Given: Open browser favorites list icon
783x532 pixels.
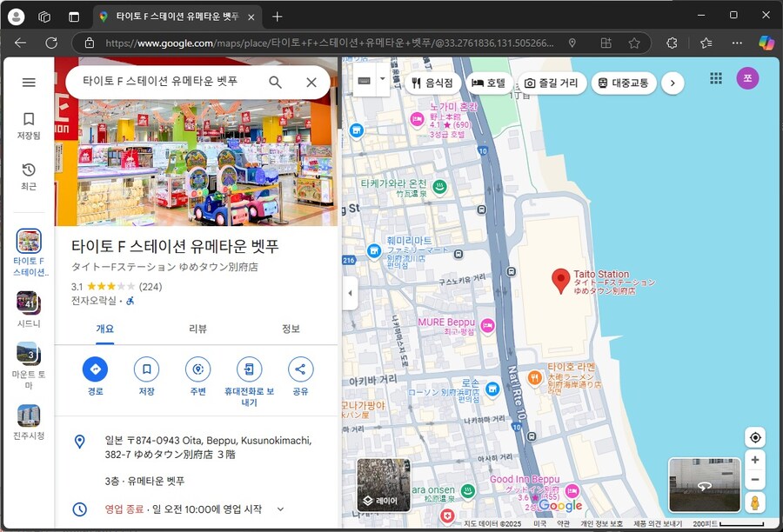Looking at the screenshot, I should click(706, 43).
